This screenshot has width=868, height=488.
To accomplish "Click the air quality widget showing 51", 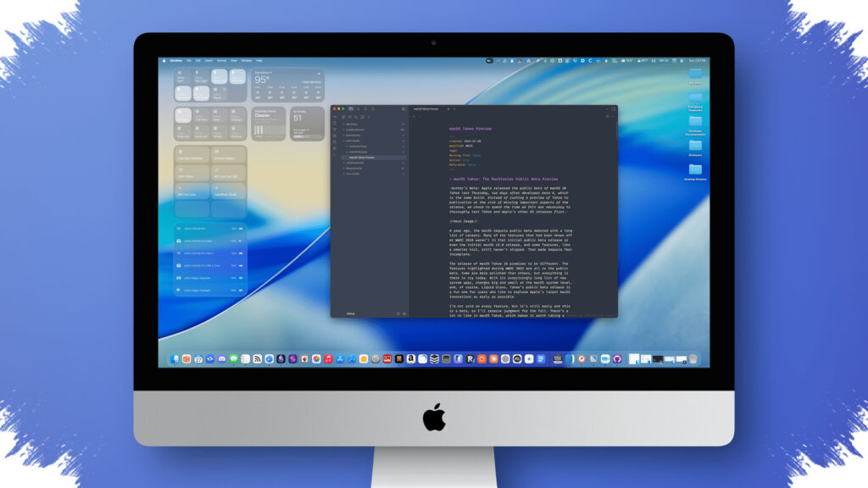I will pyautogui.click(x=307, y=124).
